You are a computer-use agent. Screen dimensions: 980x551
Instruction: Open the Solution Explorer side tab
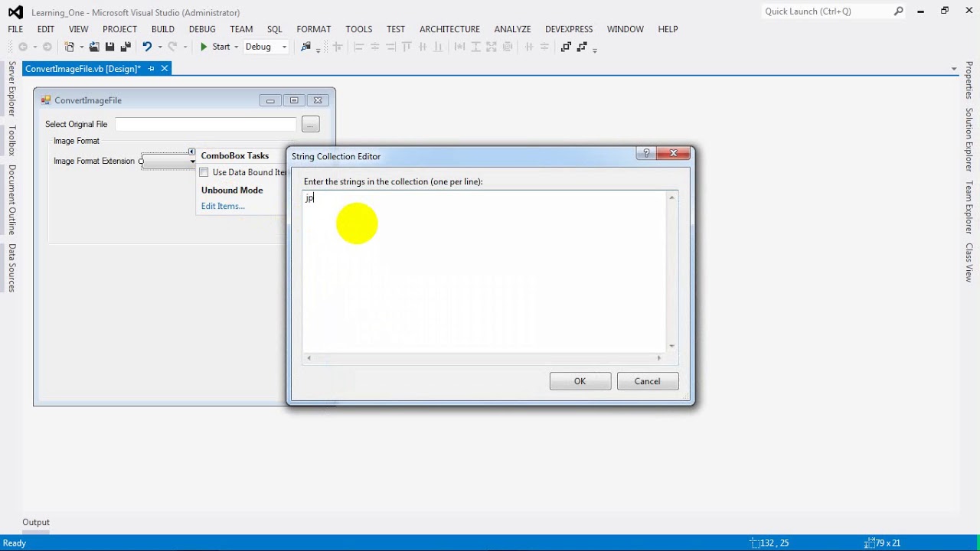969,139
